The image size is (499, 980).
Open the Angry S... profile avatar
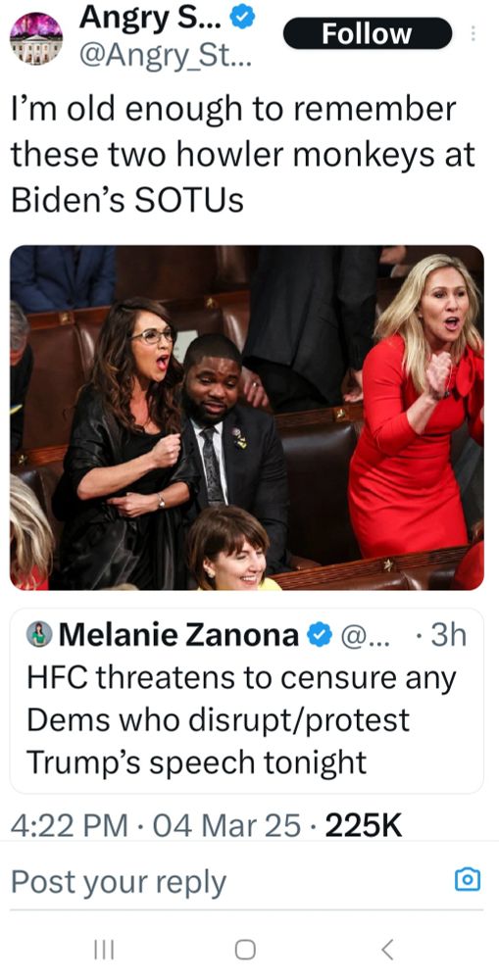[35, 37]
